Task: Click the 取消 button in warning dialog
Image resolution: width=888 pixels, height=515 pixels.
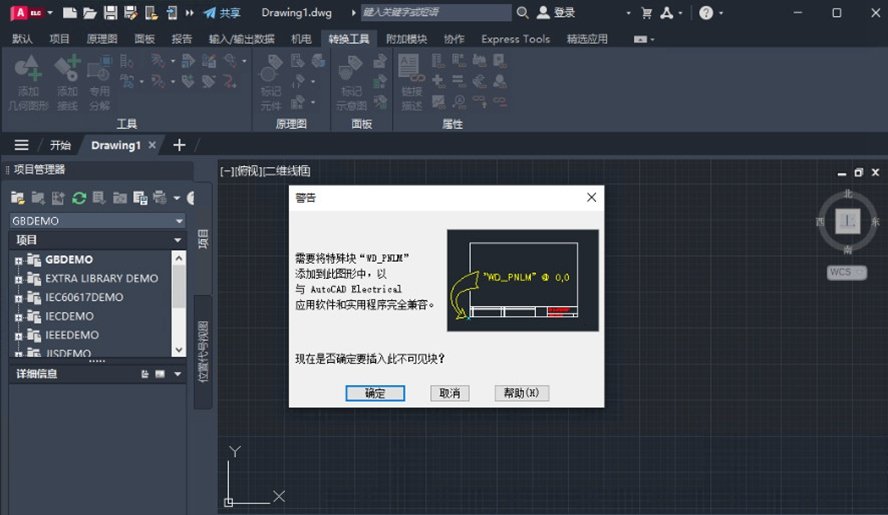Action: pos(450,393)
